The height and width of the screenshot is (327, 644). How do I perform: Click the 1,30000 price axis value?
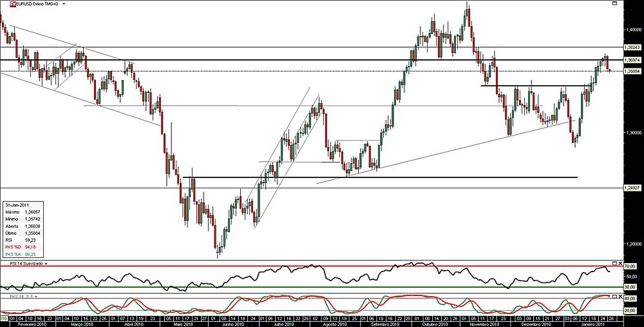[x=634, y=132]
